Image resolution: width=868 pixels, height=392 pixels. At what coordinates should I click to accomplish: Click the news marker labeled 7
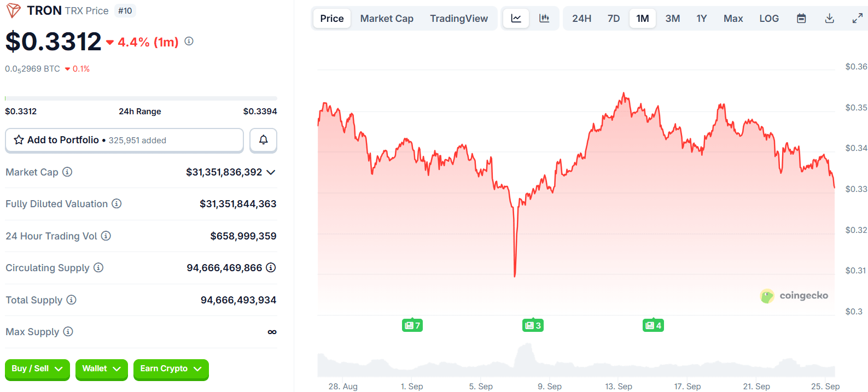point(412,326)
